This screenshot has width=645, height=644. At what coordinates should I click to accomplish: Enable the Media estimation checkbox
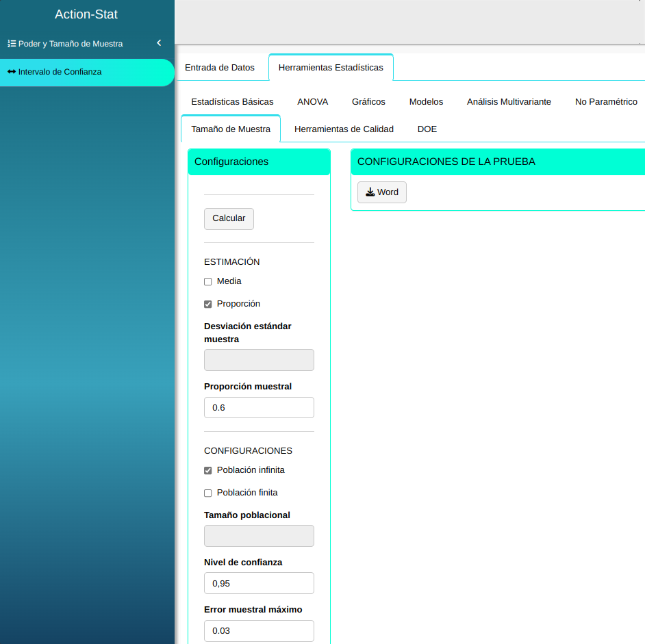(208, 282)
